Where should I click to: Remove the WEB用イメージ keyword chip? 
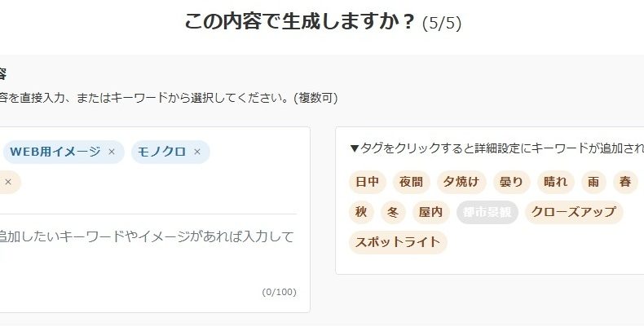tap(112, 152)
